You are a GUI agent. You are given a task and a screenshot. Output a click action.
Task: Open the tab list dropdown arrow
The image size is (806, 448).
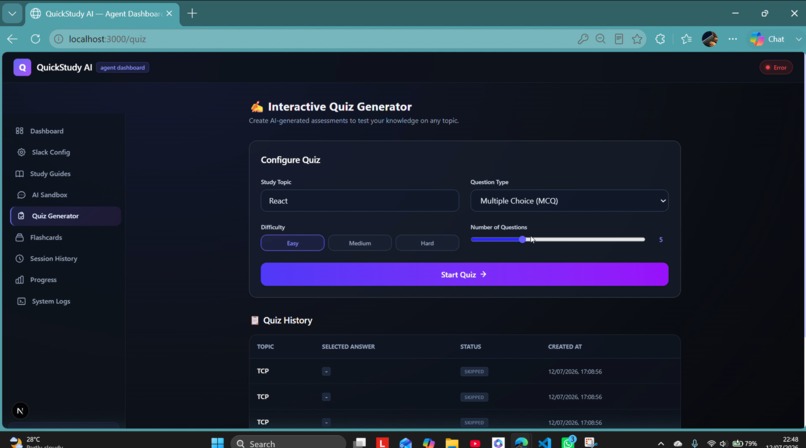click(12, 13)
